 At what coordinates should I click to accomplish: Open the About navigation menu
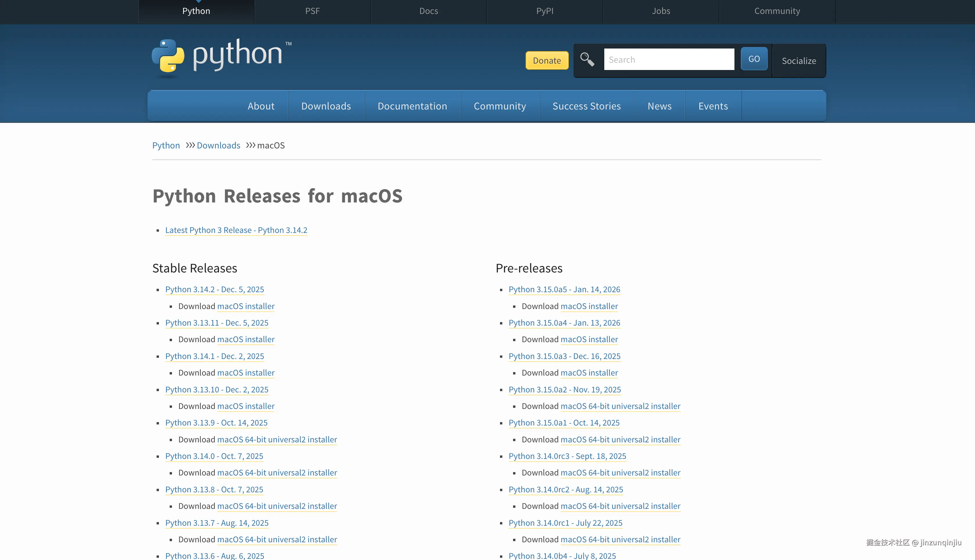pos(261,106)
